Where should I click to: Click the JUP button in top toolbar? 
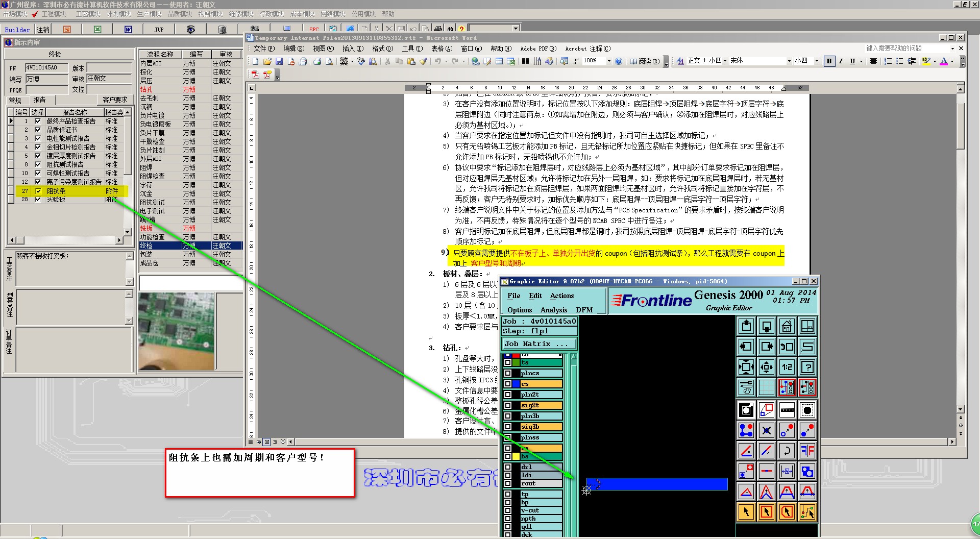pos(159,30)
